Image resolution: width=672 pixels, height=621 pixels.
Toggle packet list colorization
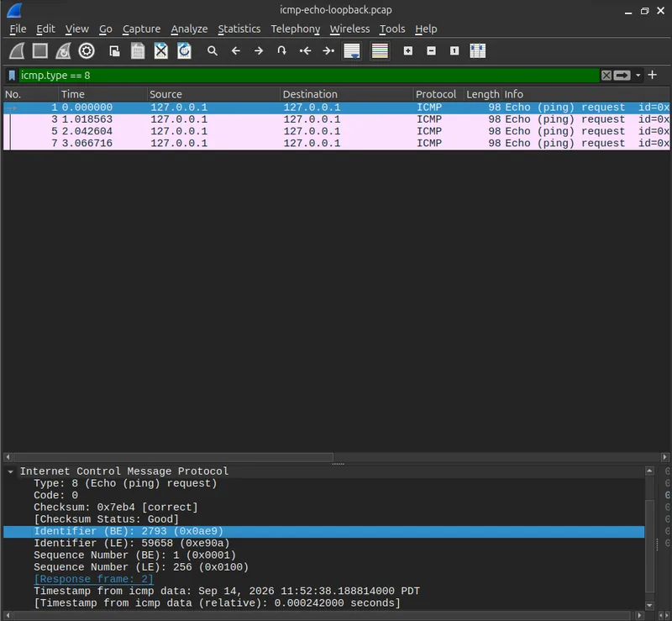coord(380,51)
